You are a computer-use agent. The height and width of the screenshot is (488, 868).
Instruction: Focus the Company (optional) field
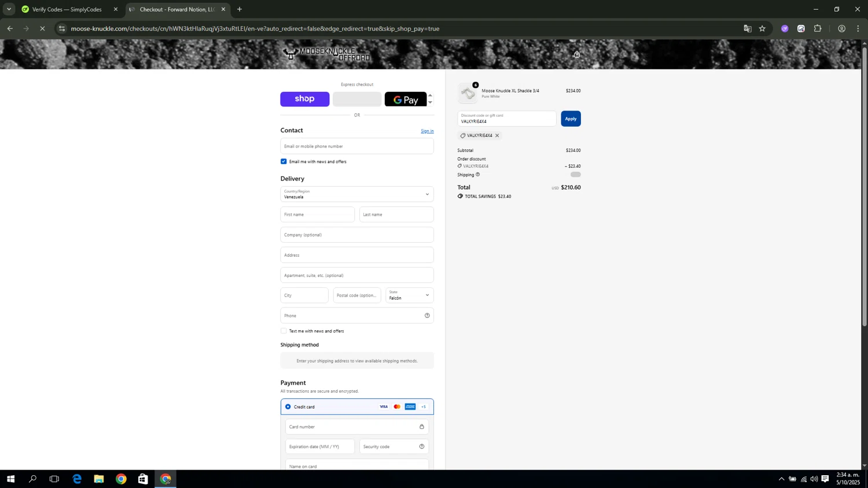point(357,235)
